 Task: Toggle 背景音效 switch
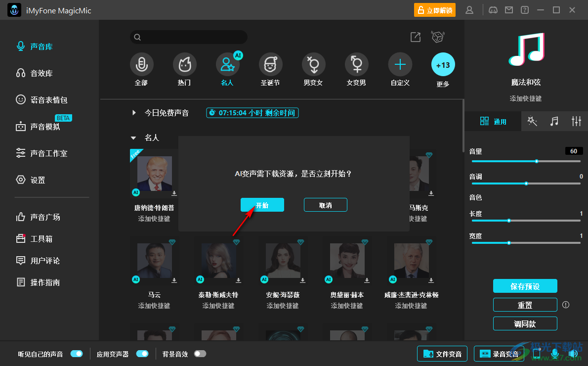pyautogui.click(x=200, y=354)
